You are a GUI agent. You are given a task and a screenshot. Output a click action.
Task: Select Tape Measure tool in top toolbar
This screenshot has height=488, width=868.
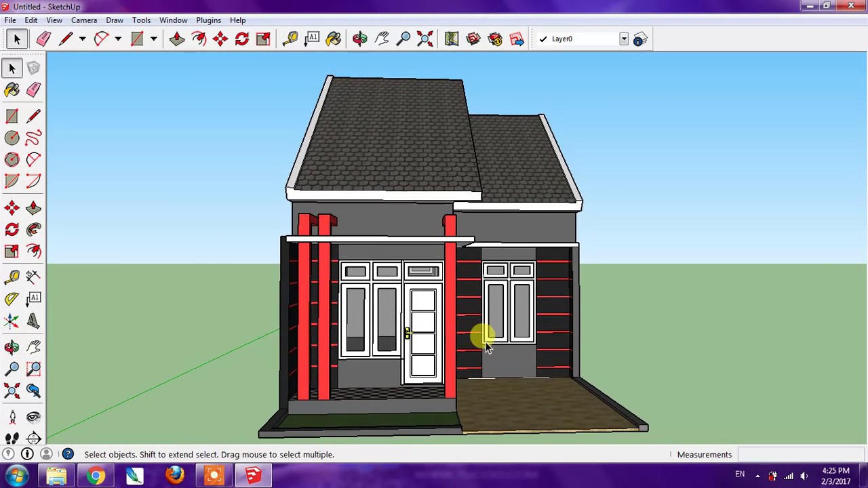[x=290, y=39]
